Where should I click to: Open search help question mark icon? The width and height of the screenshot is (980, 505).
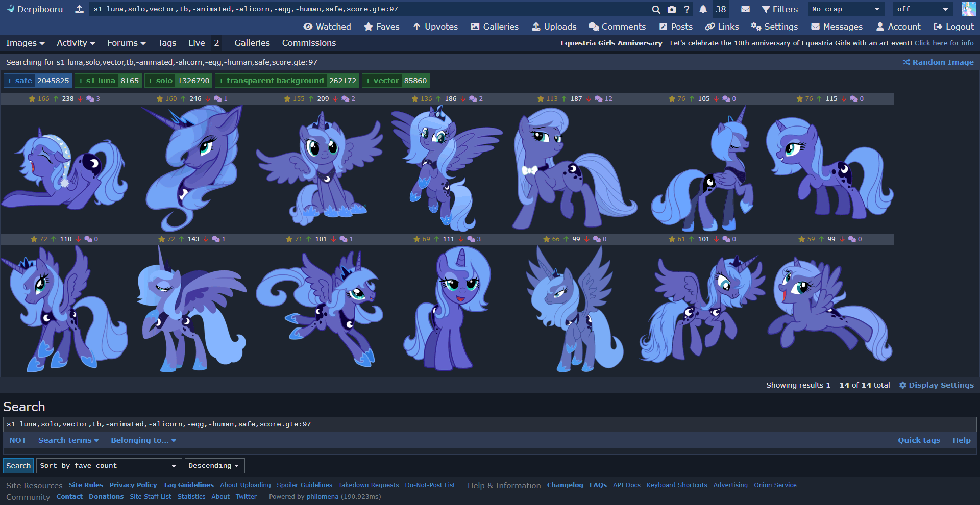pyautogui.click(x=687, y=9)
